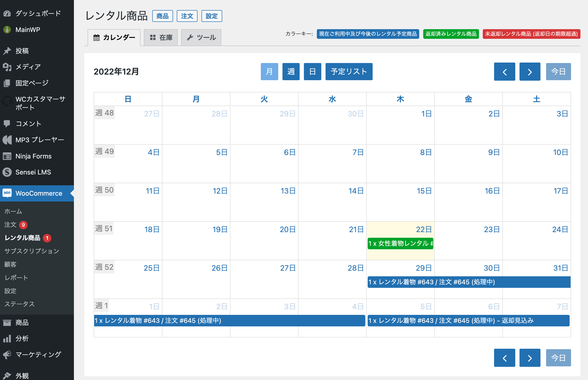
Task: Click the Dashboard gauge icon in sidebar
Action: [x=7, y=13]
